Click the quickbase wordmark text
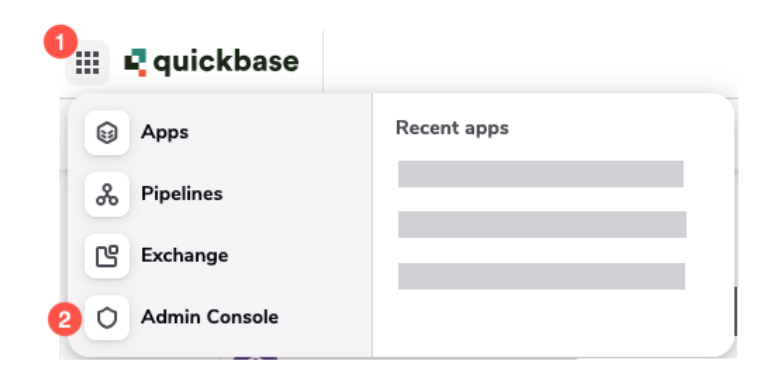 (x=226, y=63)
